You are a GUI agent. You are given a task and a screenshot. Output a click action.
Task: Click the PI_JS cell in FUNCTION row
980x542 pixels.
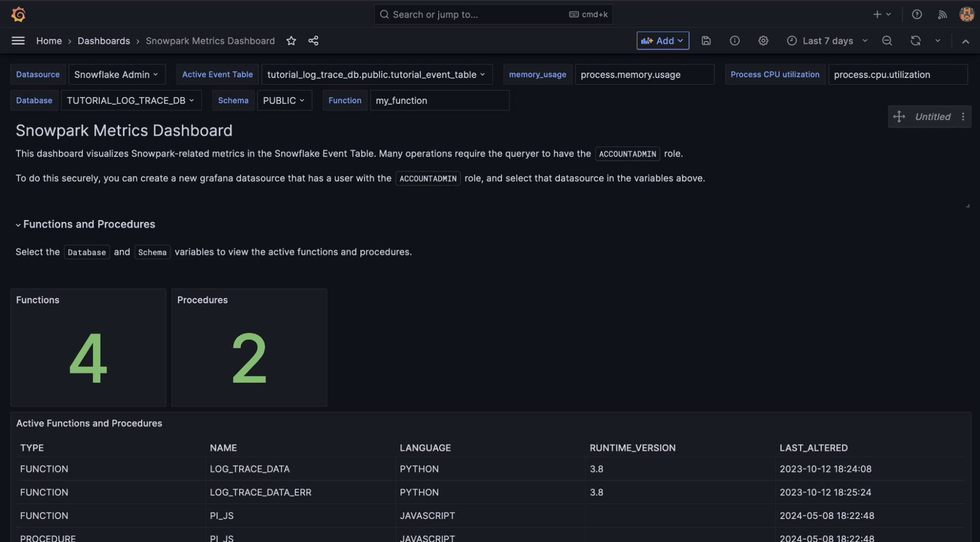click(301, 516)
